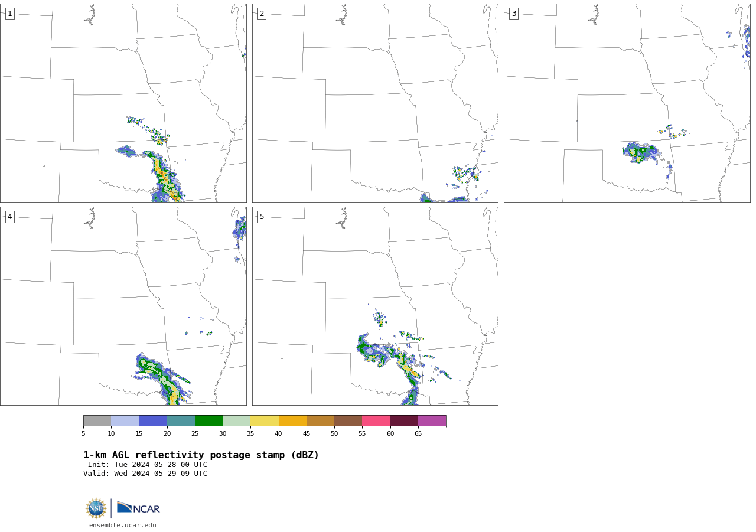Click the tan 45-50 dBZ swatch

pos(321,421)
